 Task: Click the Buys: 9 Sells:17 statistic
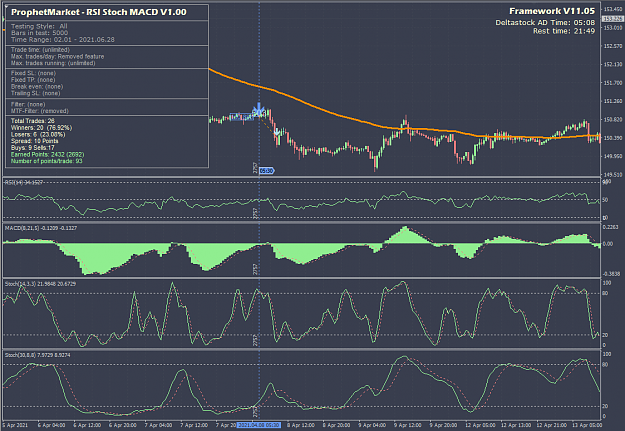pos(33,148)
